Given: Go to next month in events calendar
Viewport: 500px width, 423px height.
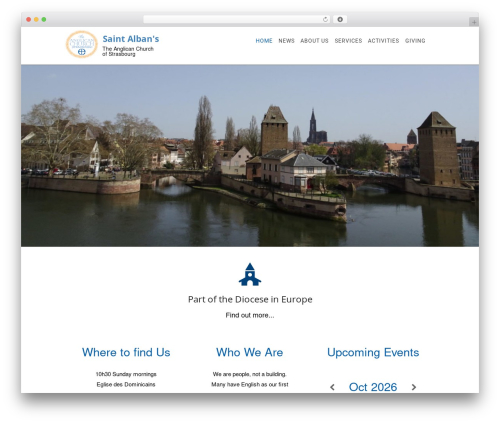Looking at the screenshot, I should [414, 387].
